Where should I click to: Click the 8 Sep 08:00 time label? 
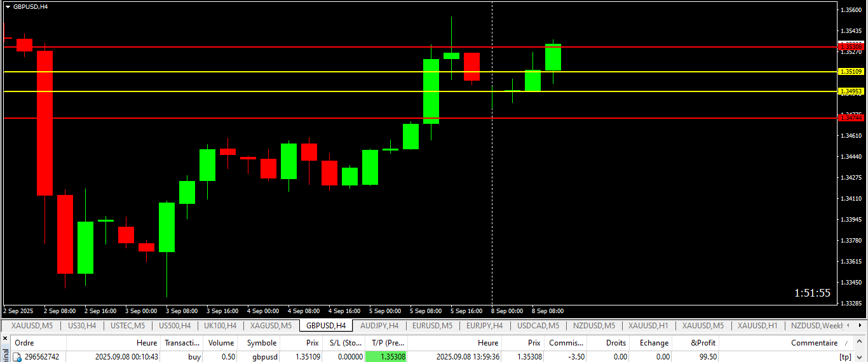coord(548,311)
